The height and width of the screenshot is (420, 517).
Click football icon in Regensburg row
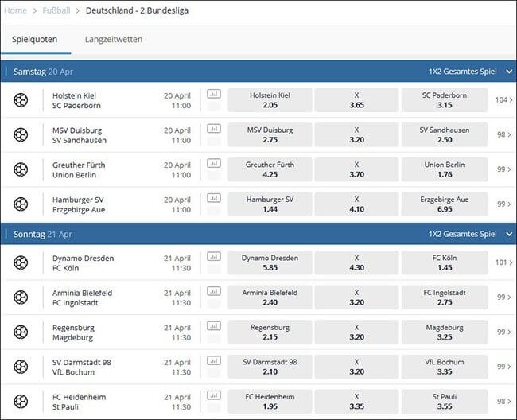coord(21,332)
